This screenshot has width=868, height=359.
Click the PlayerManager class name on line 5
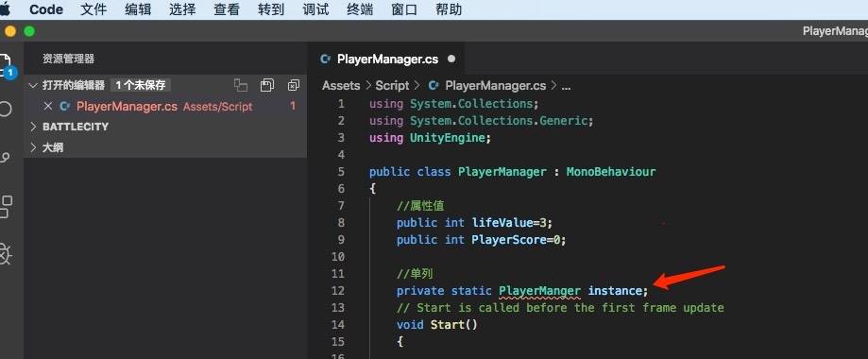coord(502,172)
